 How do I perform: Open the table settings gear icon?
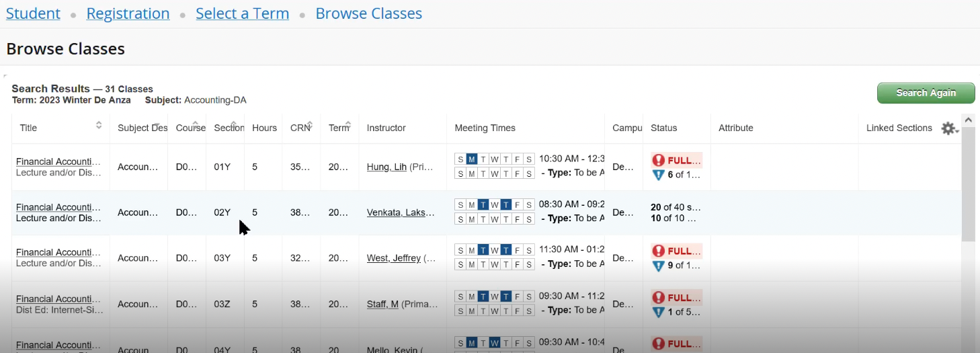[x=948, y=128]
